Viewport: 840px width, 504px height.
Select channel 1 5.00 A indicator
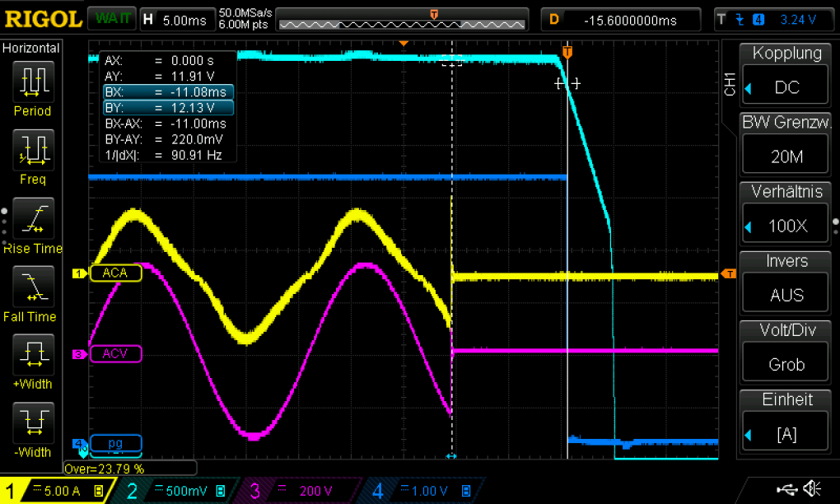56,491
